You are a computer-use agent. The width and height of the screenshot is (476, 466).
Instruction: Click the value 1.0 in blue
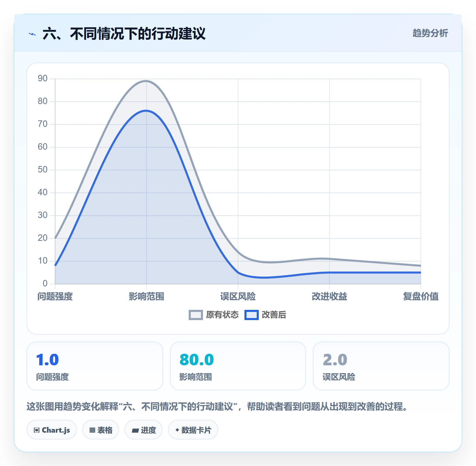tap(48, 360)
